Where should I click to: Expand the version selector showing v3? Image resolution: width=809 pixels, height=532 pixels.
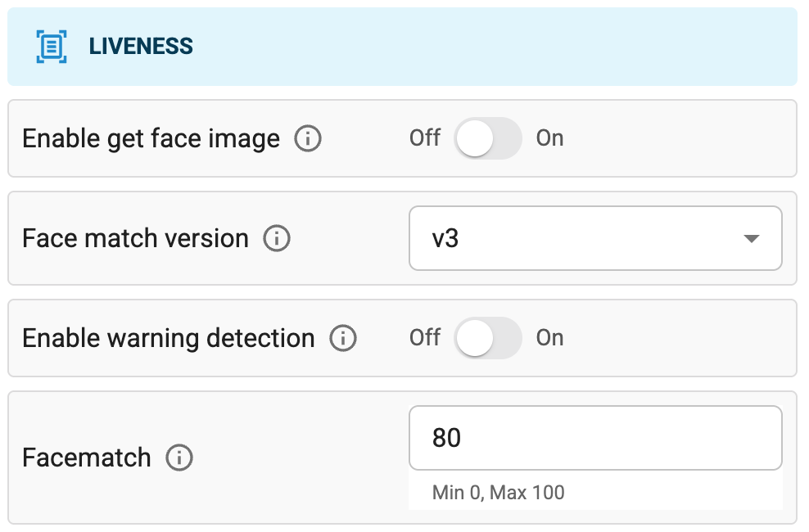point(595,238)
